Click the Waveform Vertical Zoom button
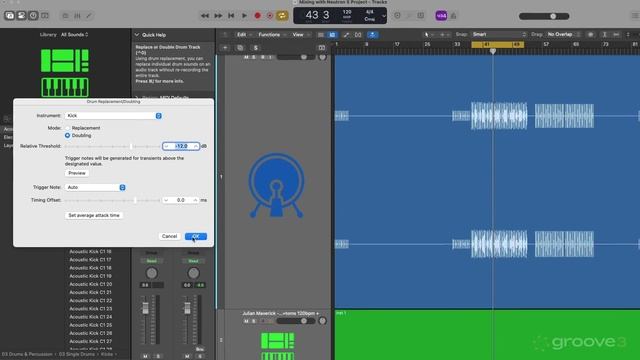The width and height of the screenshot is (640, 360). (591, 35)
